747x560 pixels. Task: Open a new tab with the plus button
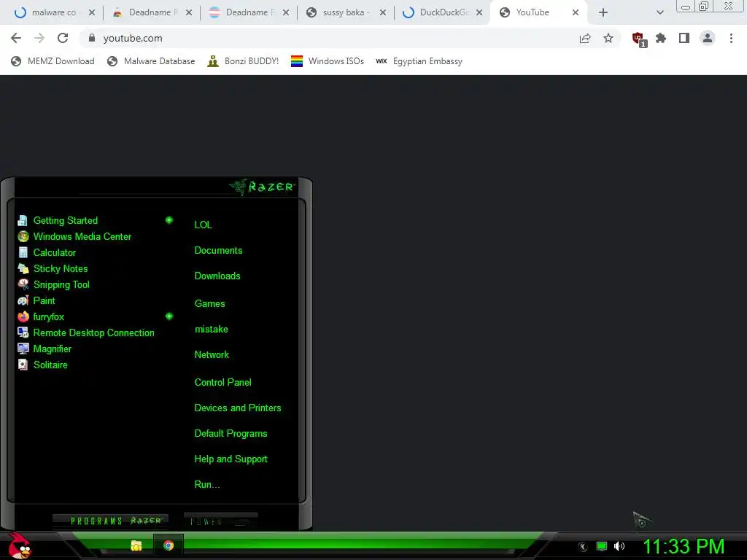click(x=603, y=12)
